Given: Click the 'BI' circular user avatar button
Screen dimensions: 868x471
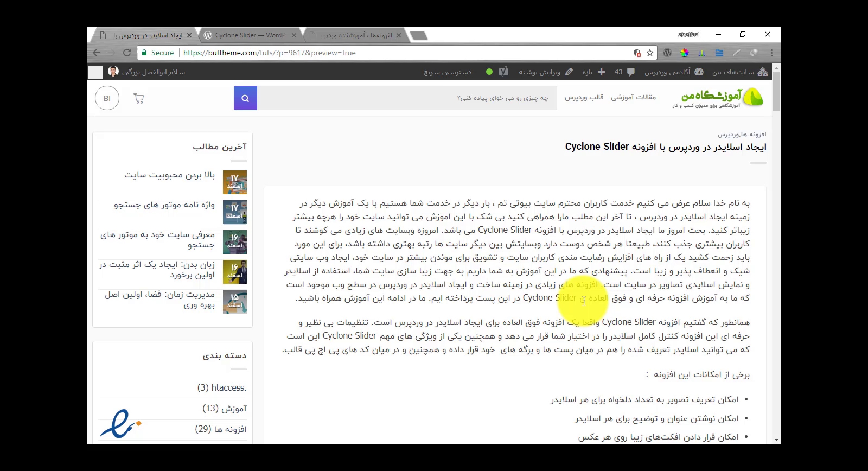Looking at the screenshot, I should pyautogui.click(x=107, y=98).
